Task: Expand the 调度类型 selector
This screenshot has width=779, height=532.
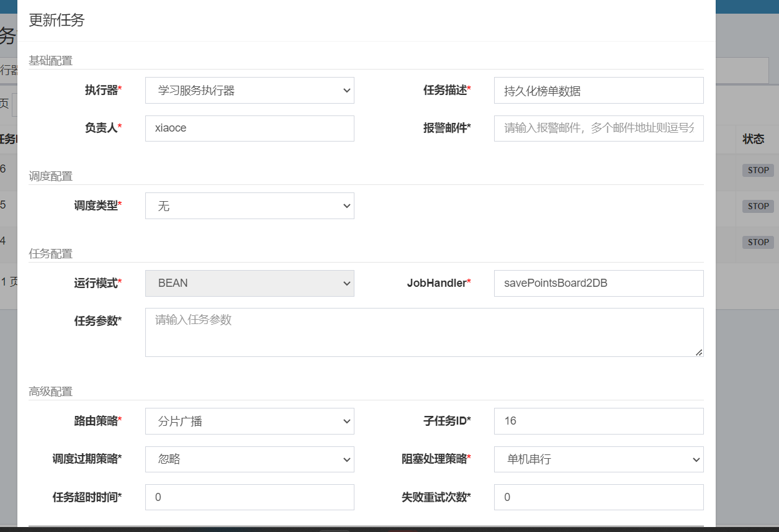Action: point(249,205)
